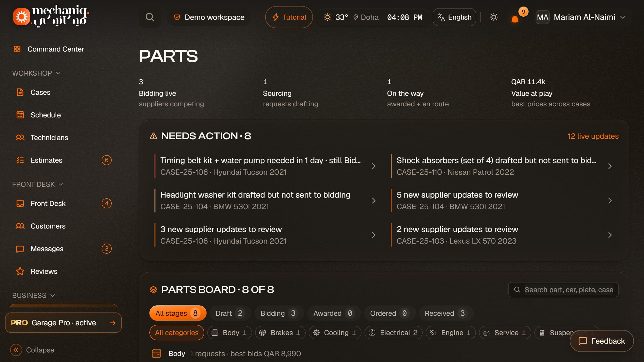Select All categories filter
The width and height of the screenshot is (644, 362).
(x=177, y=333)
